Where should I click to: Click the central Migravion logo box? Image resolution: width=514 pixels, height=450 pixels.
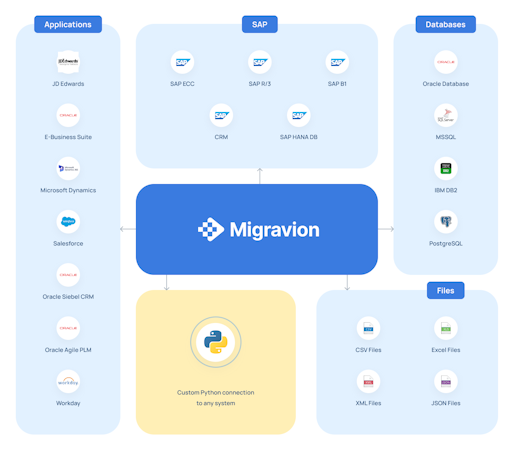257,229
